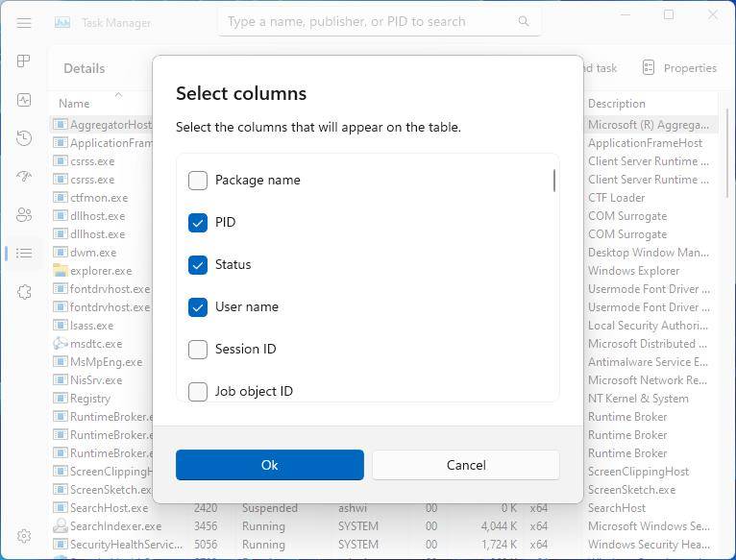
Task: Click the csrss.exe first row icon
Action: coord(61,161)
